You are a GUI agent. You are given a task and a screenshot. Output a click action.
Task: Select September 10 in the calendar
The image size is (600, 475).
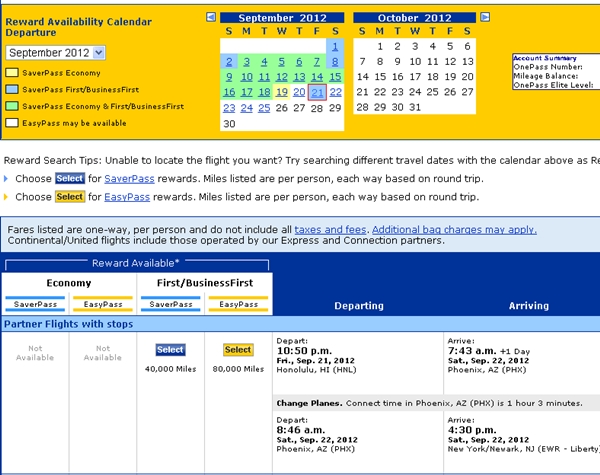pyautogui.click(x=246, y=77)
